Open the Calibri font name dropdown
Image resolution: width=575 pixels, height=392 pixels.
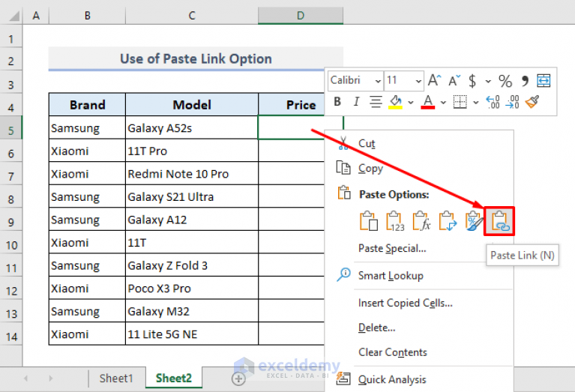click(x=376, y=81)
